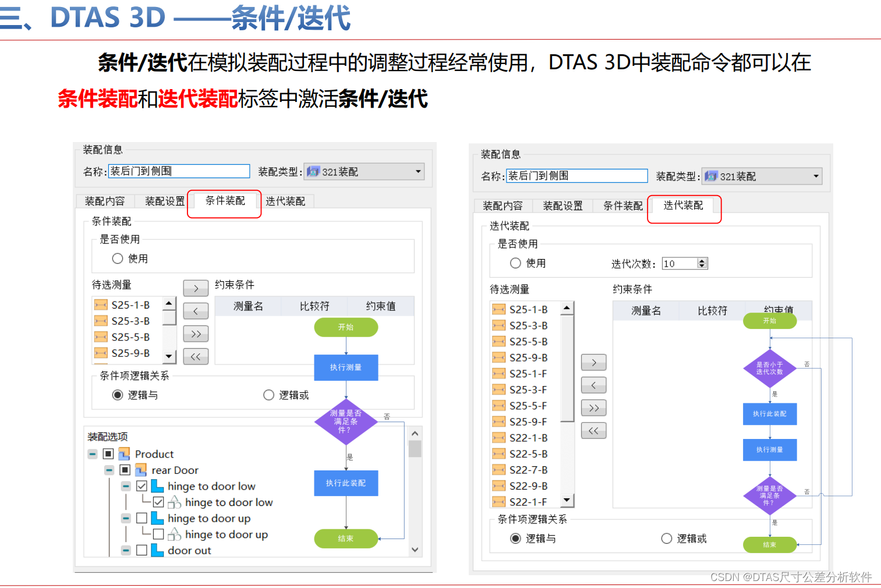The height and width of the screenshot is (588, 881).
Task: Click the assembly icon beside 321装配
Action: pyautogui.click(x=313, y=171)
